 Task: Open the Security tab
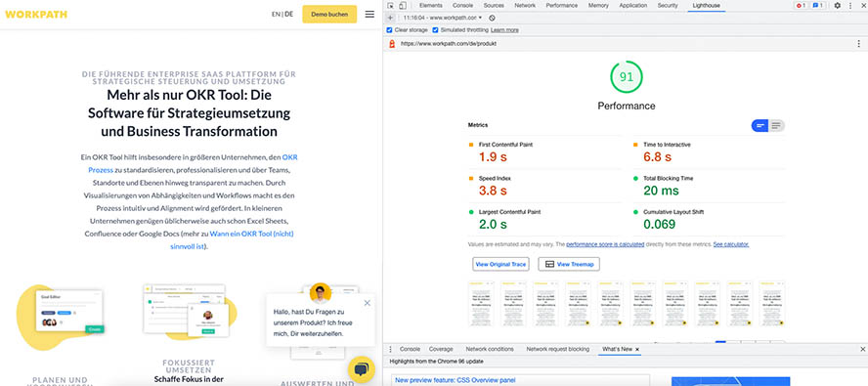tap(668, 6)
